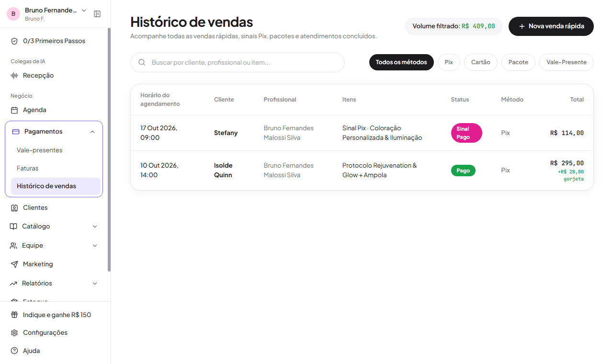Click the user avatar with letter B

tap(13, 14)
